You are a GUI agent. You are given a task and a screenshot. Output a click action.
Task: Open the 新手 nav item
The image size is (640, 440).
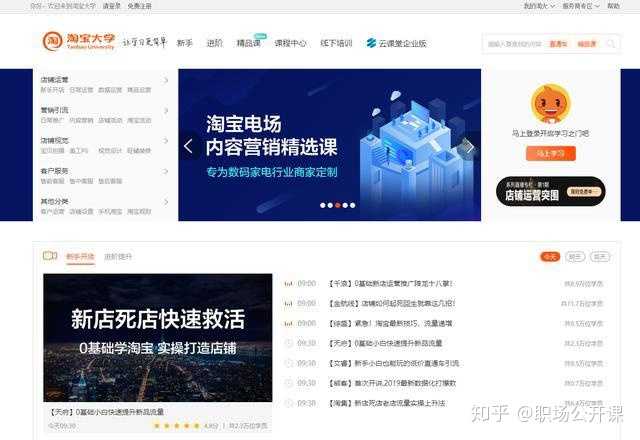click(x=184, y=43)
